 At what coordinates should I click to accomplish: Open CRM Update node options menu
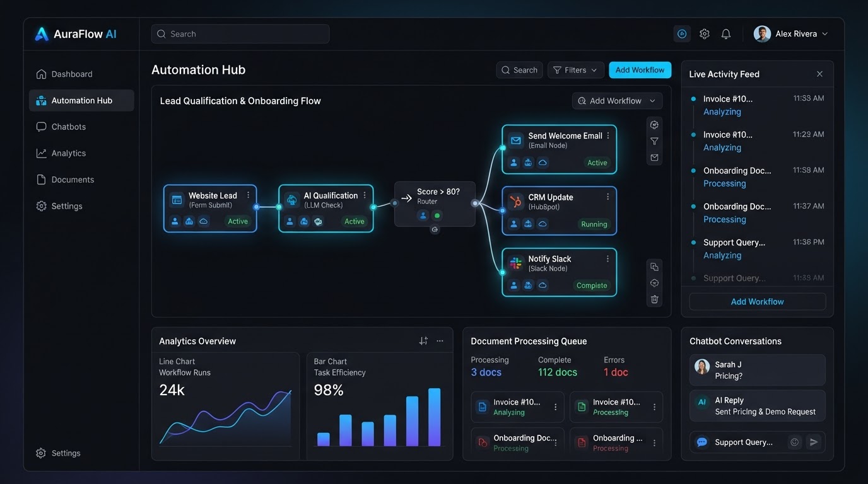click(608, 197)
